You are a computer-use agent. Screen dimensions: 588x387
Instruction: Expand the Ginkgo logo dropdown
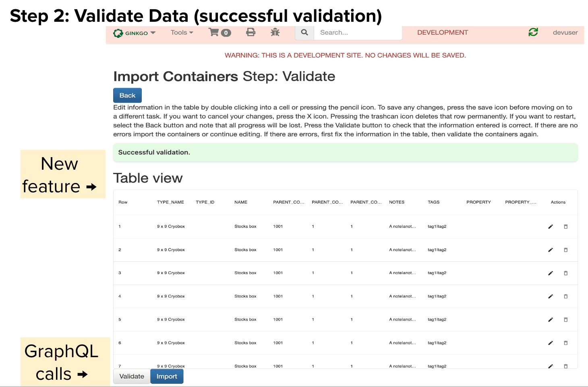[134, 33]
